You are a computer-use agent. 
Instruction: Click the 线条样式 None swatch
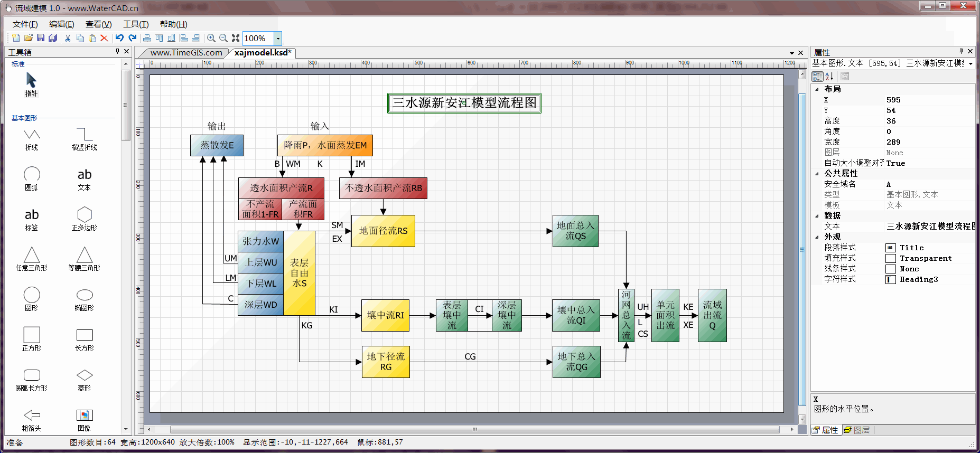tap(891, 269)
